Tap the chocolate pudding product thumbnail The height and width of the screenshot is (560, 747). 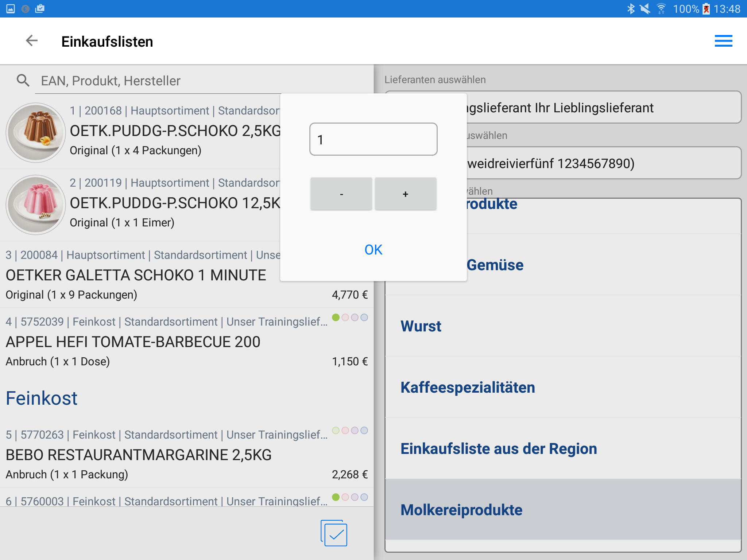point(36,132)
